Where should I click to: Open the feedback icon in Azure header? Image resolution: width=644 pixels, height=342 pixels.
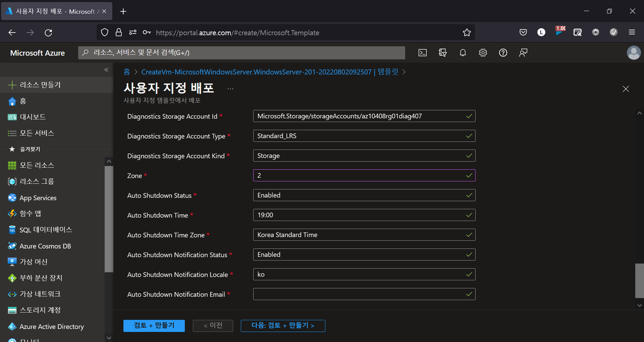point(523,53)
